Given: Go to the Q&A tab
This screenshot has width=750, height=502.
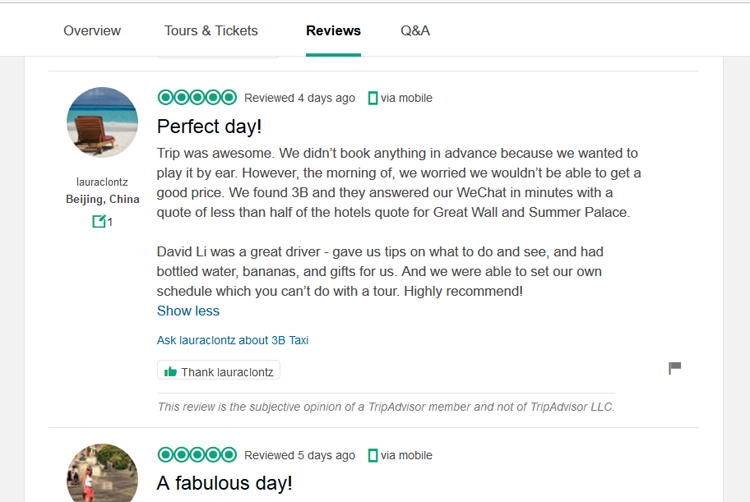Looking at the screenshot, I should (x=415, y=31).
